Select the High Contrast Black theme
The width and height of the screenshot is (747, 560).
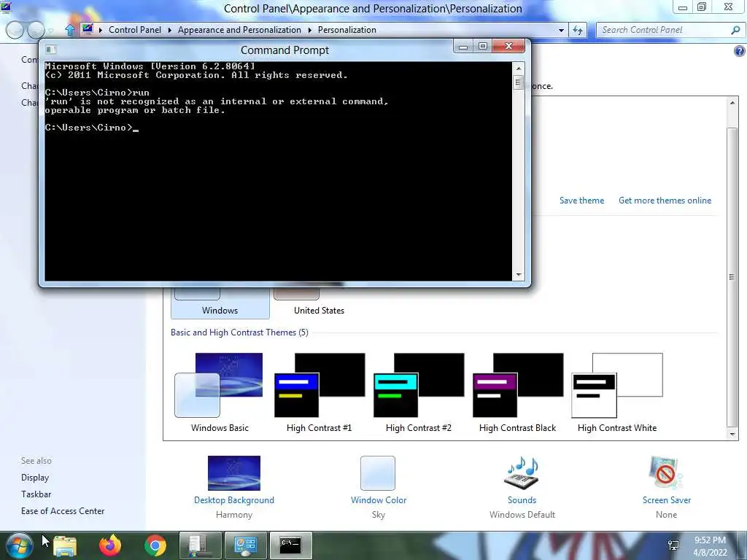click(x=517, y=392)
